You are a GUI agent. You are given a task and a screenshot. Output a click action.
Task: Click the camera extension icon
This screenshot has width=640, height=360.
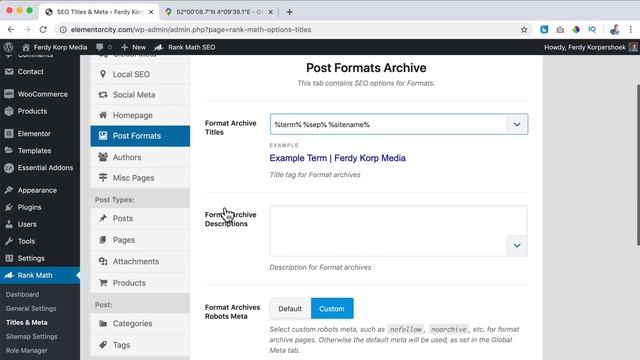pos(560,29)
